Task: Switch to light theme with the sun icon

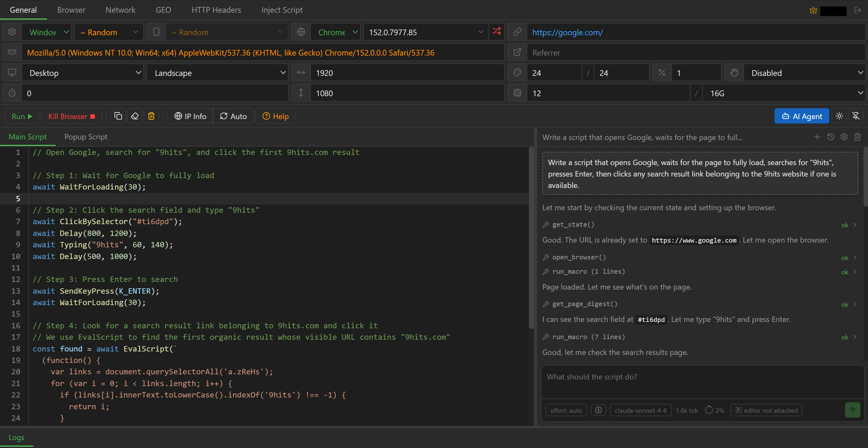Action: pos(839,116)
